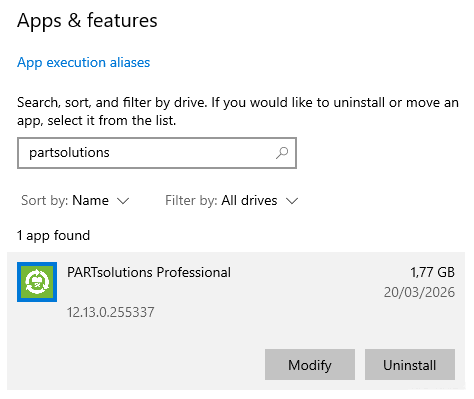
Task: Click the Apps & features heading
Action: coord(87,21)
